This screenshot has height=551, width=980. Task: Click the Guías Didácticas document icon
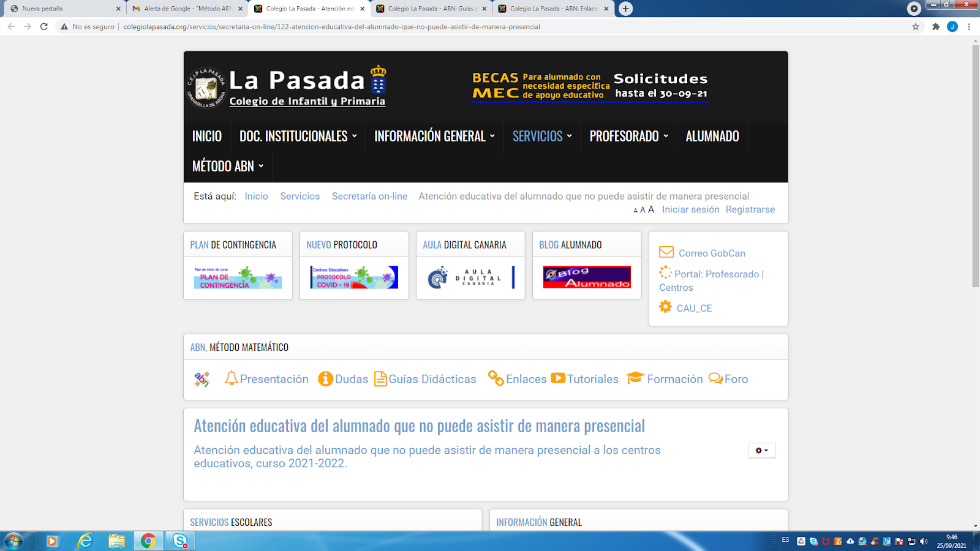[380, 379]
